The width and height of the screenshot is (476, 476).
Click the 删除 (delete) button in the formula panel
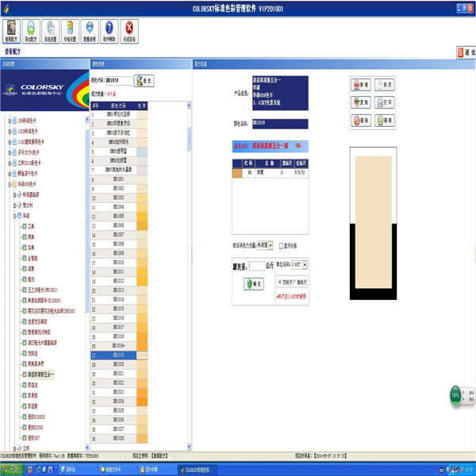361,120
